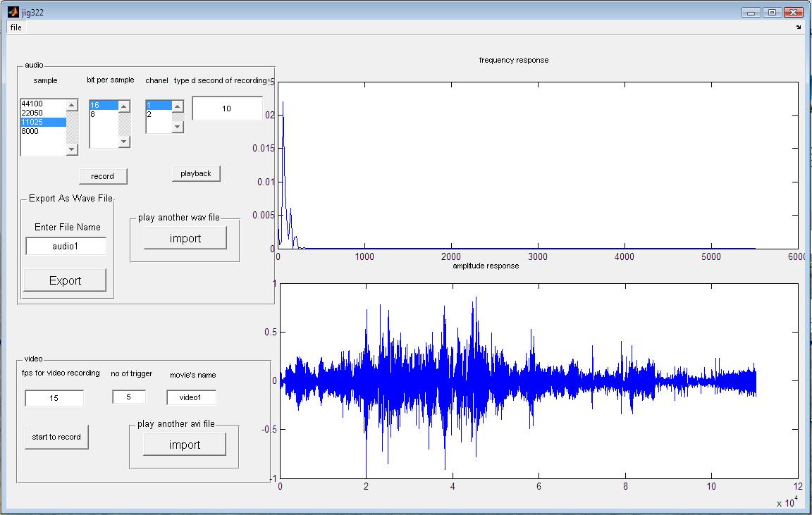Click down arrow of chanel list
This screenshot has width=812, height=515.
178,127
